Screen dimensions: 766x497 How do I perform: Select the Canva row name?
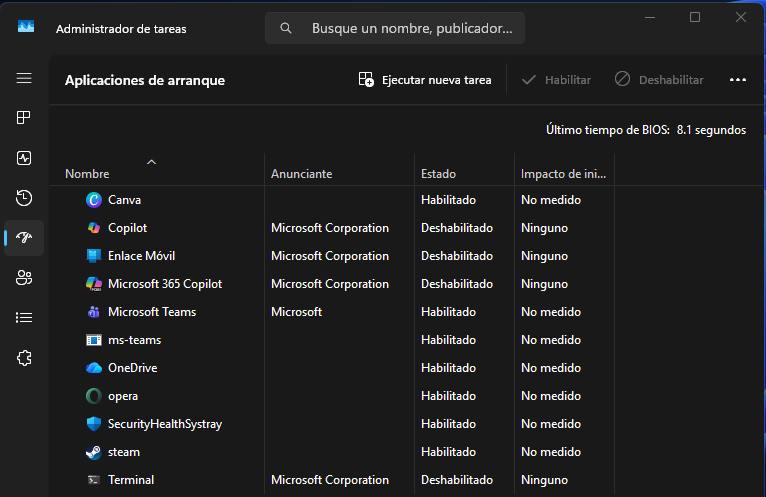click(x=124, y=200)
